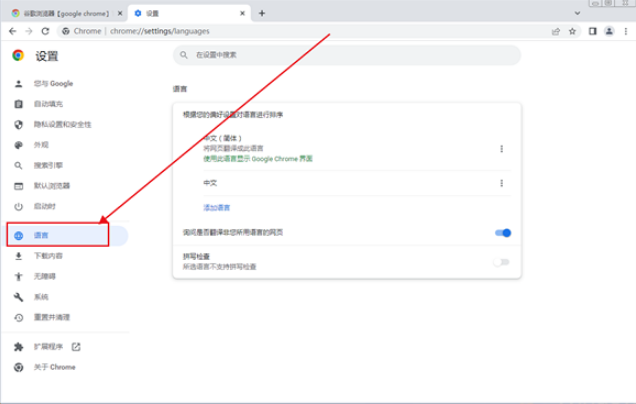Click the settings search field
This screenshot has height=404, width=636.
pyautogui.click(x=347, y=55)
